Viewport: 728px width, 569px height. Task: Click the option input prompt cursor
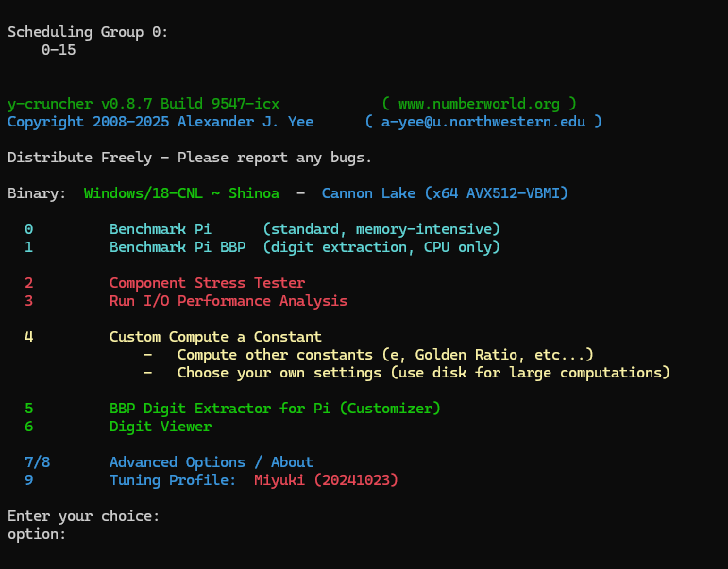pyautogui.click(x=76, y=534)
